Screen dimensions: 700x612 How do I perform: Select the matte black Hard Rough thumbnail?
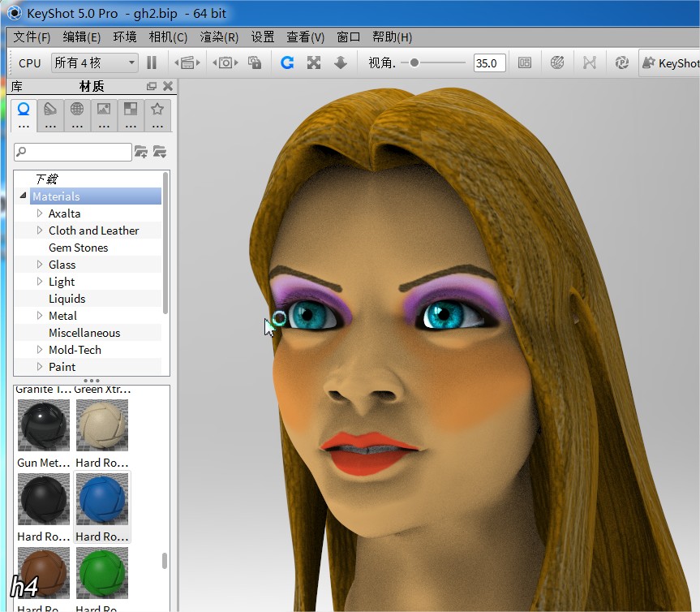[x=44, y=499]
